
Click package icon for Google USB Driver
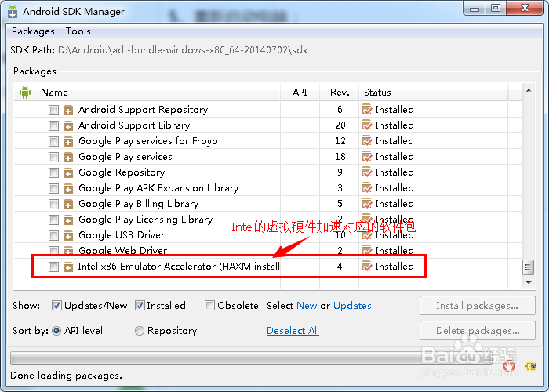68,235
